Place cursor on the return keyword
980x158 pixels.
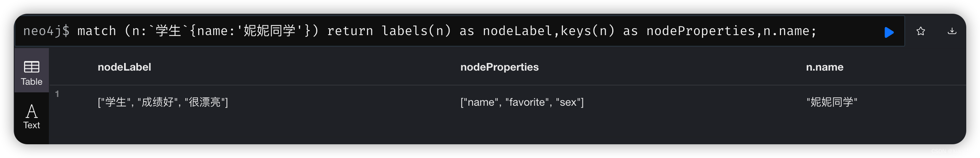point(350,31)
